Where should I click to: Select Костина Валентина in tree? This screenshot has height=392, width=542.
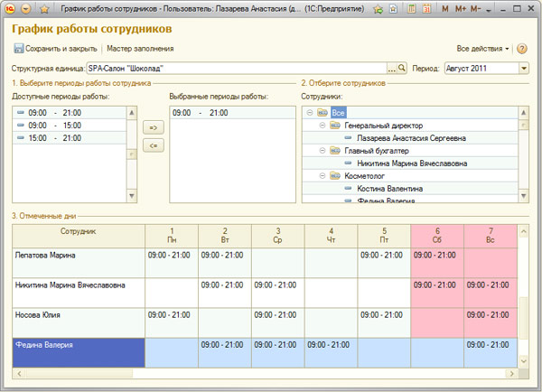pos(390,189)
